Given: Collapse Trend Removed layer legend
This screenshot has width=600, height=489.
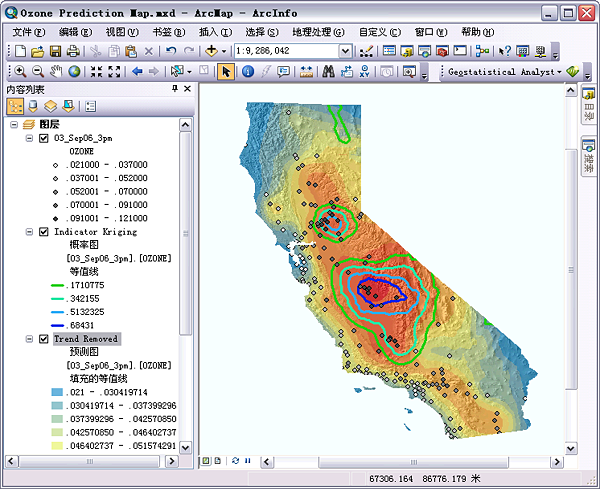Looking at the screenshot, I should (x=29, y=339).
